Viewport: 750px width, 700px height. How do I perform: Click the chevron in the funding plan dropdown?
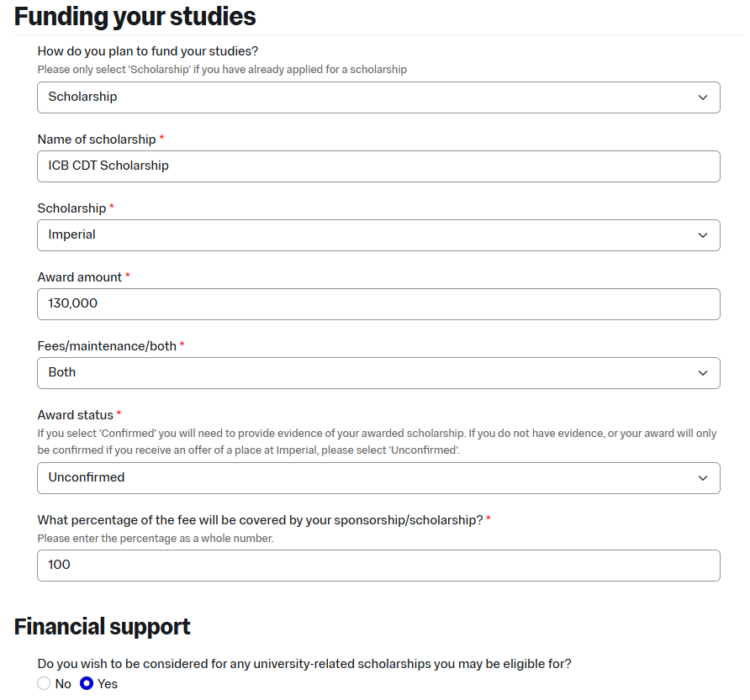[703, 97]
